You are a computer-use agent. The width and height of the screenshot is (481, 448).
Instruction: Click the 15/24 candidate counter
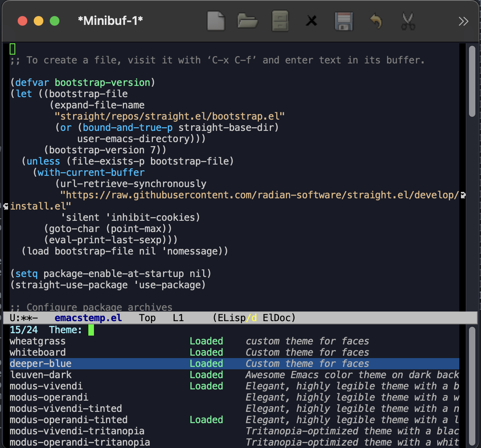click(24, 330)
